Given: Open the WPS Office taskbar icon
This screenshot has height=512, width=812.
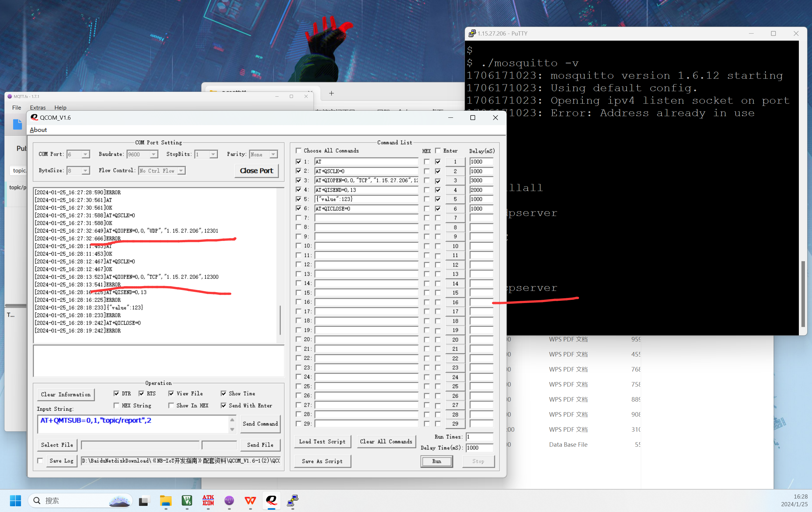Looking at the screenshot, I should coord(250,500).
